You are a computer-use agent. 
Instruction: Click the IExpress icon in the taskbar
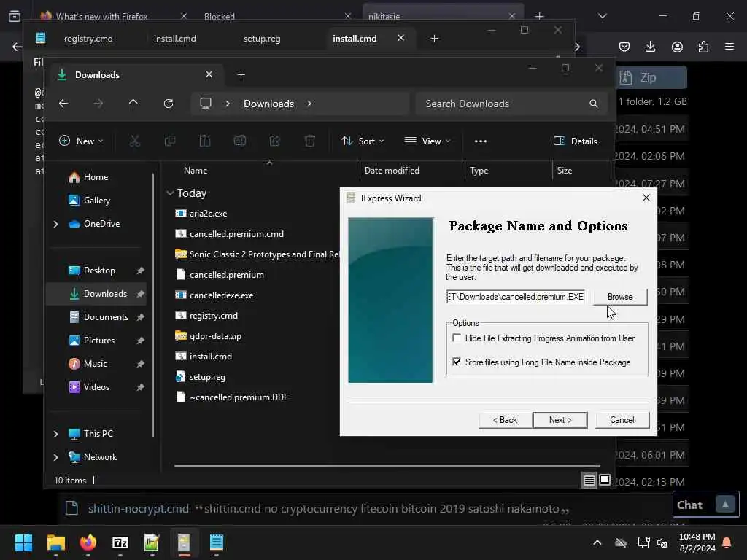click(x=184, y=542)
